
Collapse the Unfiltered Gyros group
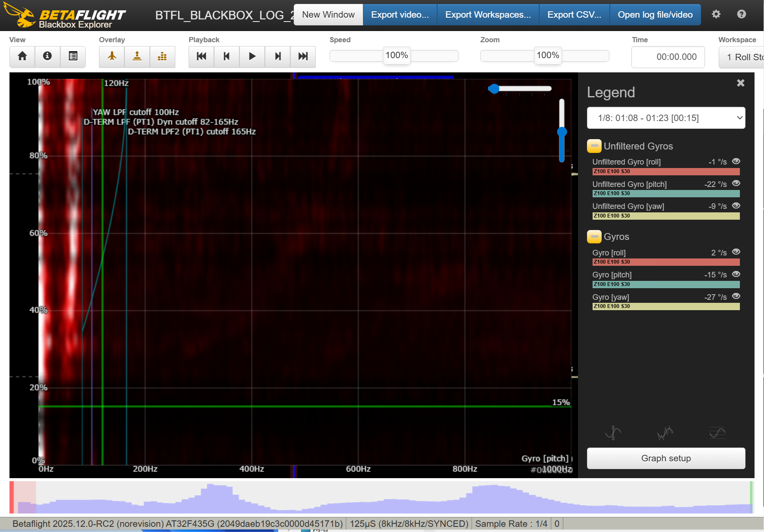594,146
